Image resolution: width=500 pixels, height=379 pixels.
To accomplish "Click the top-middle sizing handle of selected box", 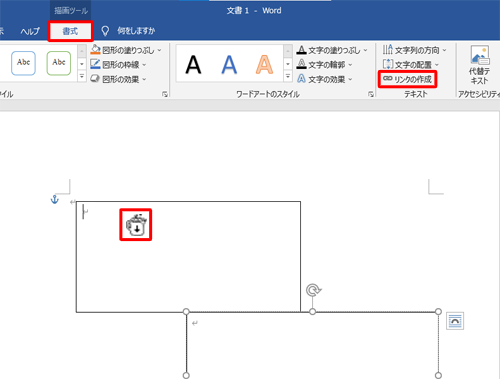I will [x=312, y=312].
